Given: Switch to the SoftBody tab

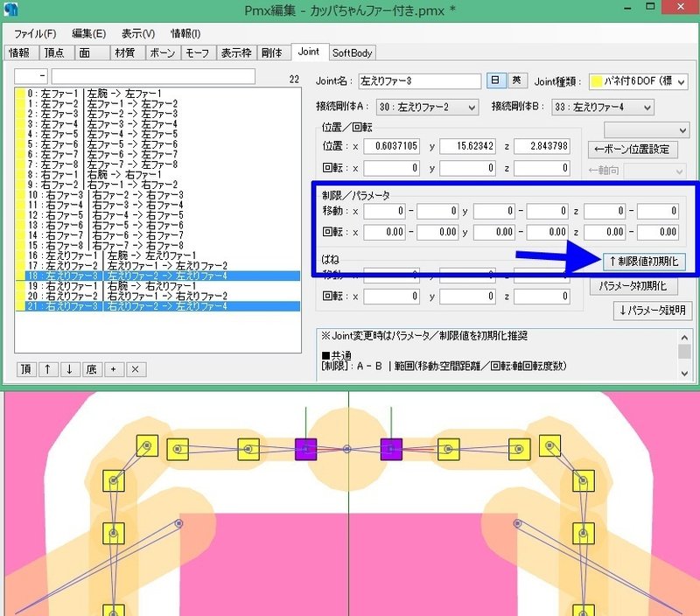Looking at the screenshot, I should pyautogui.click(x=353, y=52).
